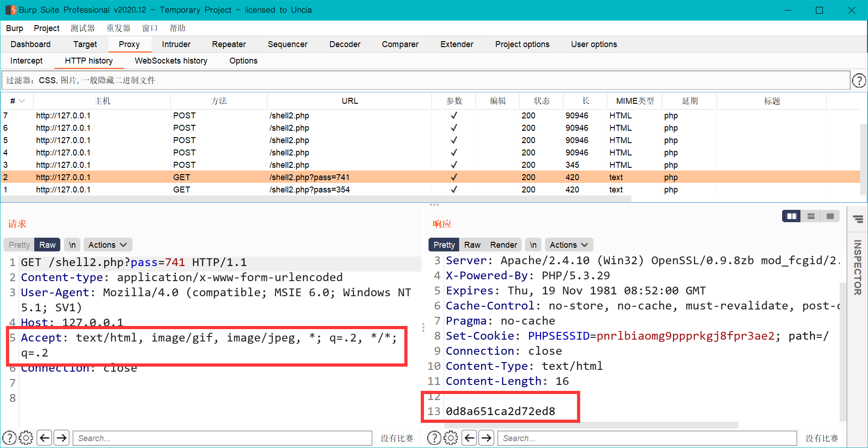The height and width of the screenshot is (448, 868).
Task: Sort history by the 主机 column header
Action: [102, 101]
